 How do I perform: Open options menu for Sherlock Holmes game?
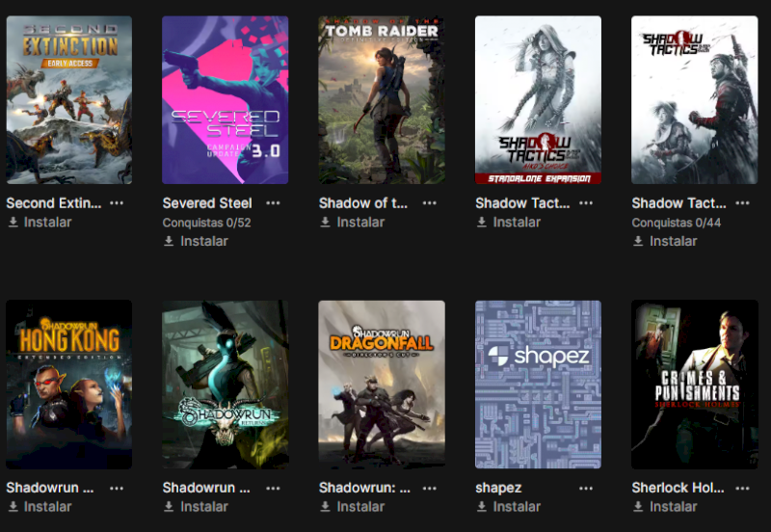pos(742,489)
